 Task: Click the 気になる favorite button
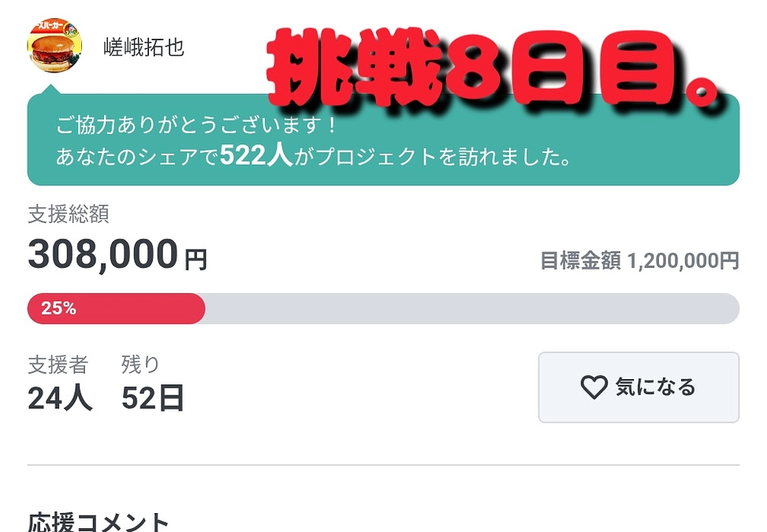click(x=639, y=388)
